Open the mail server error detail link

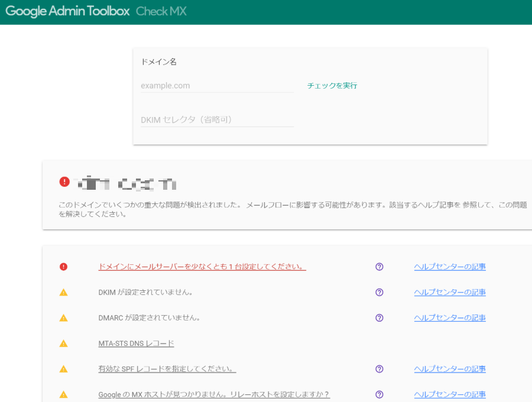pyautogui.click(x=202, y=267)
